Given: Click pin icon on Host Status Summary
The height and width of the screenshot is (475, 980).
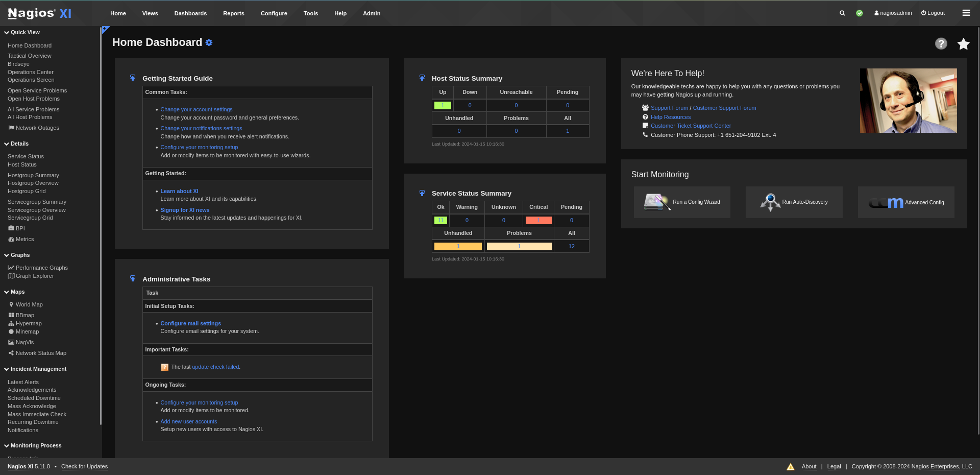Looking at the screenshot, I should (422, 78).
